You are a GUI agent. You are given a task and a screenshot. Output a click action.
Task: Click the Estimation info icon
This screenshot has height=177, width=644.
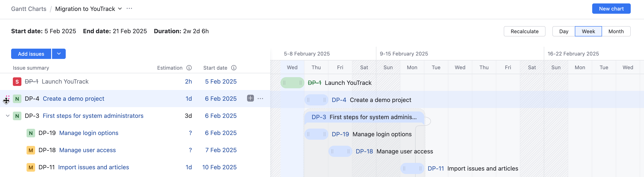[189, 68]
